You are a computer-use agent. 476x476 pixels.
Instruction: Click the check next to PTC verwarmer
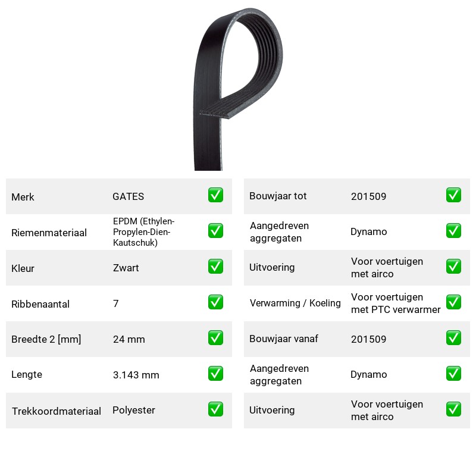453,302
